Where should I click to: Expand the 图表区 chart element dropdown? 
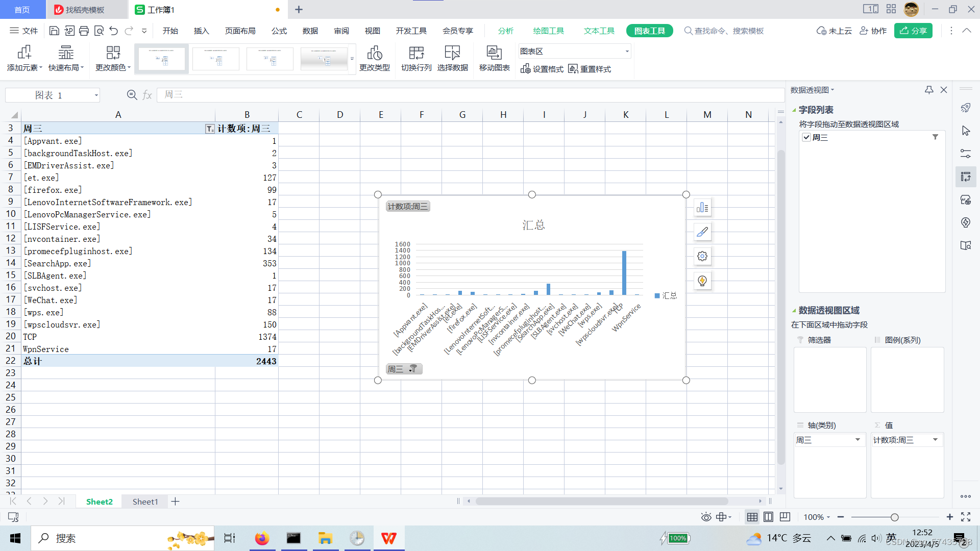pyautogui.click(x=627, y=52)
